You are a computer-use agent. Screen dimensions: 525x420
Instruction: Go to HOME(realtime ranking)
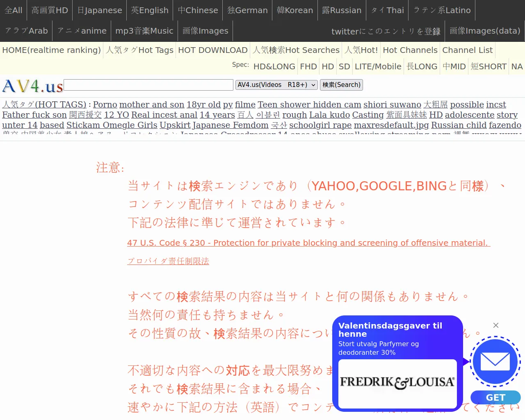point(51,50)
